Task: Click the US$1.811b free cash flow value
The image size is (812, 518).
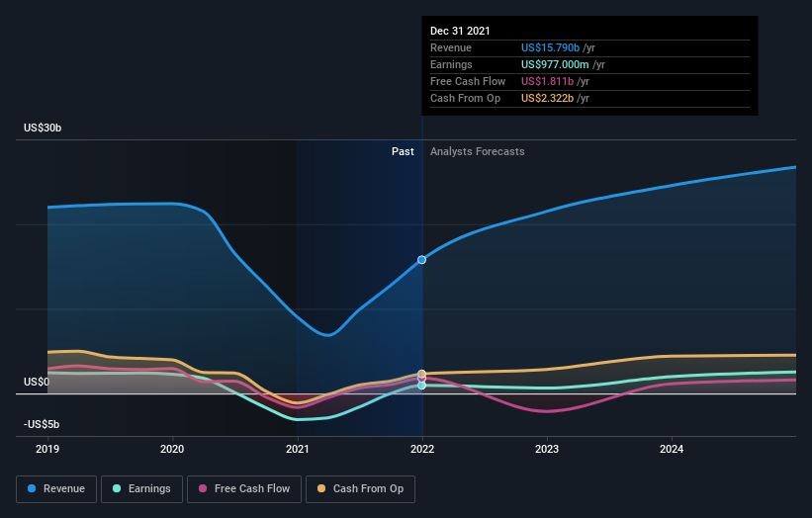Action: [x=547, y=81]
